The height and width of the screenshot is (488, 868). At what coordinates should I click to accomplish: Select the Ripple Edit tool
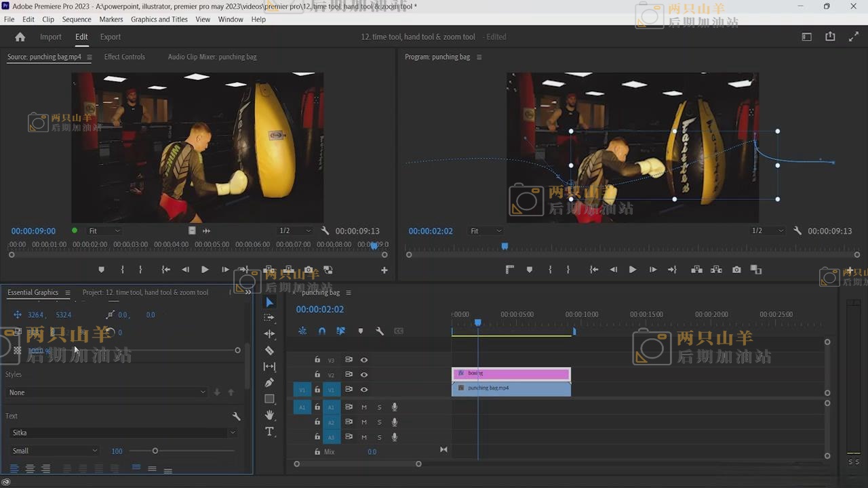tap(269, 334)
